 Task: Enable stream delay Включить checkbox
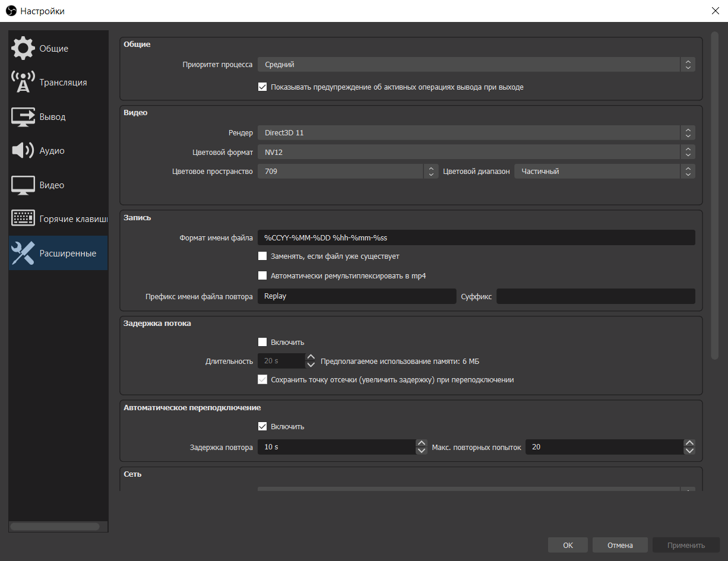tap(262, 342)
